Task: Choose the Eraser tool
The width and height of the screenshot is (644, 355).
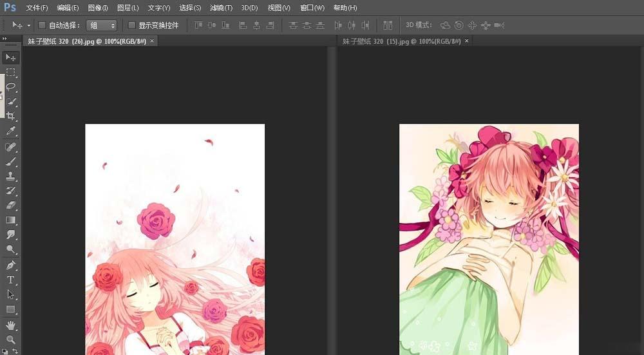Action: click(x=11, y=206)
